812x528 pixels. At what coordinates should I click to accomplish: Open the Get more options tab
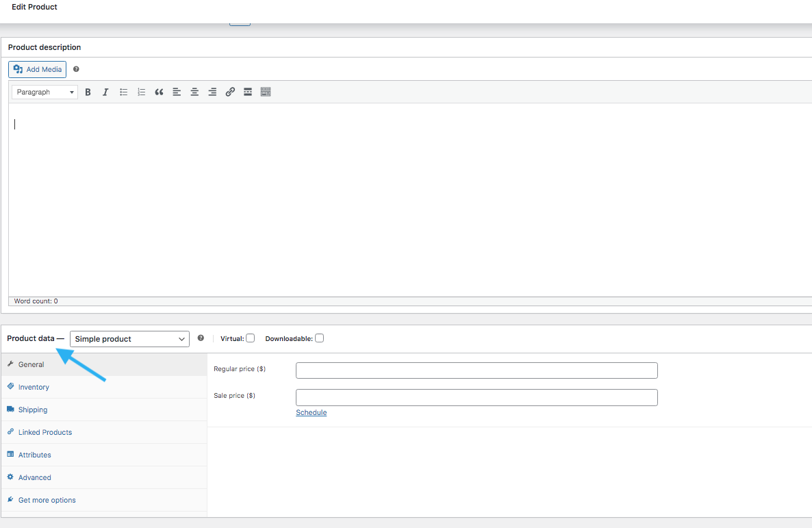coord(104,500)
